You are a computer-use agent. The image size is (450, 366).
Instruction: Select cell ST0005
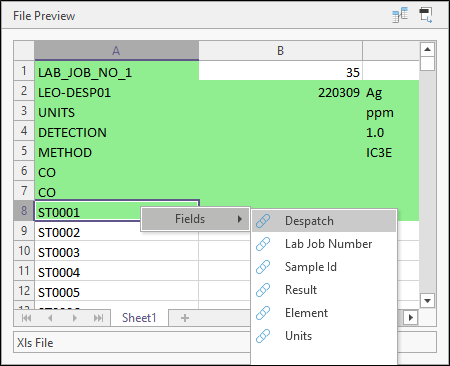117,292
